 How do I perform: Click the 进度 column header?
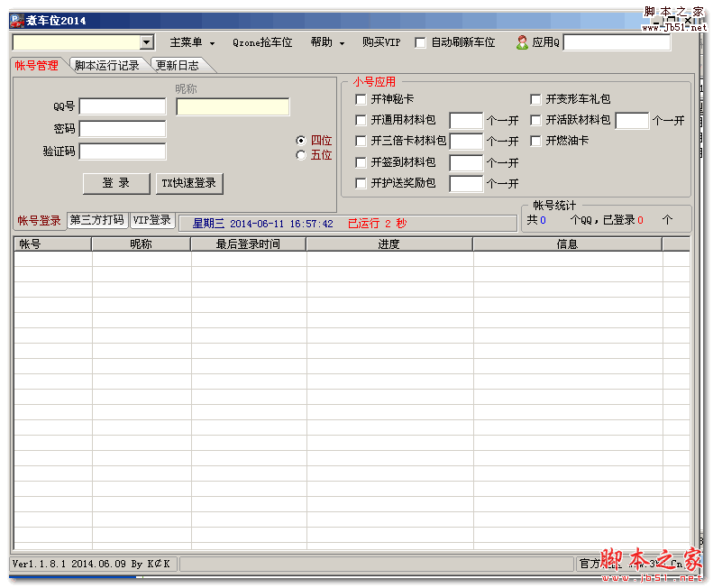tap(389, 244)
